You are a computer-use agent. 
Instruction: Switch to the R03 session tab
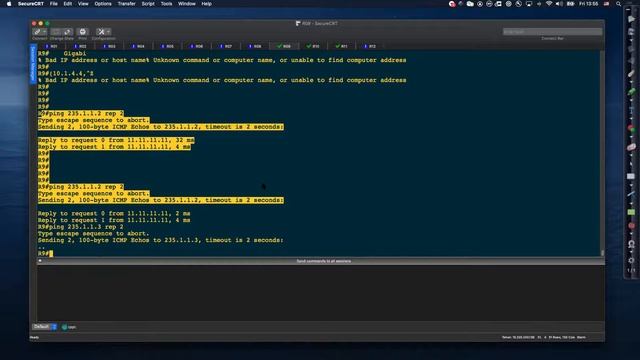click(110, 46)
